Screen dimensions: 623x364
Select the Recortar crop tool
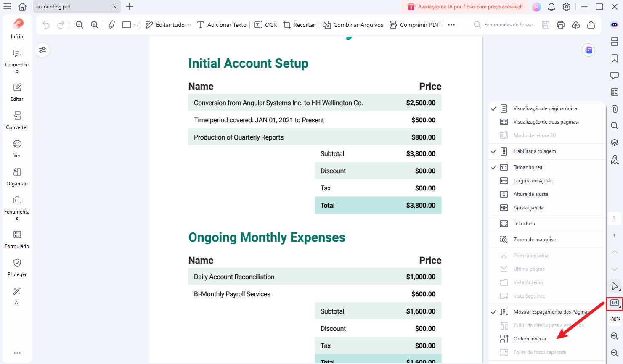pyautogui.click(x=299, y=25)
